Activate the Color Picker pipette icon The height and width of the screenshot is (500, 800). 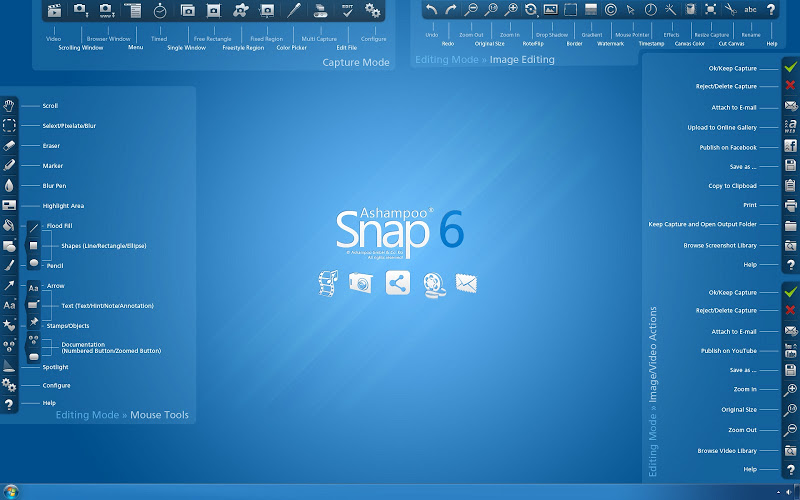293,10
